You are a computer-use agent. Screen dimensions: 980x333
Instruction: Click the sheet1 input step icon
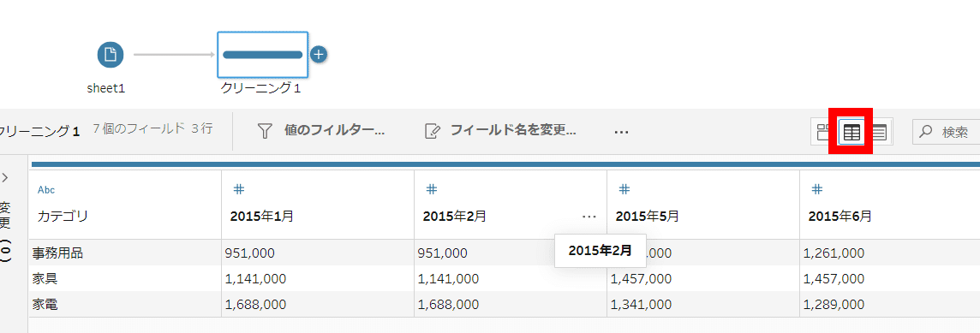[x=110, y=54]
